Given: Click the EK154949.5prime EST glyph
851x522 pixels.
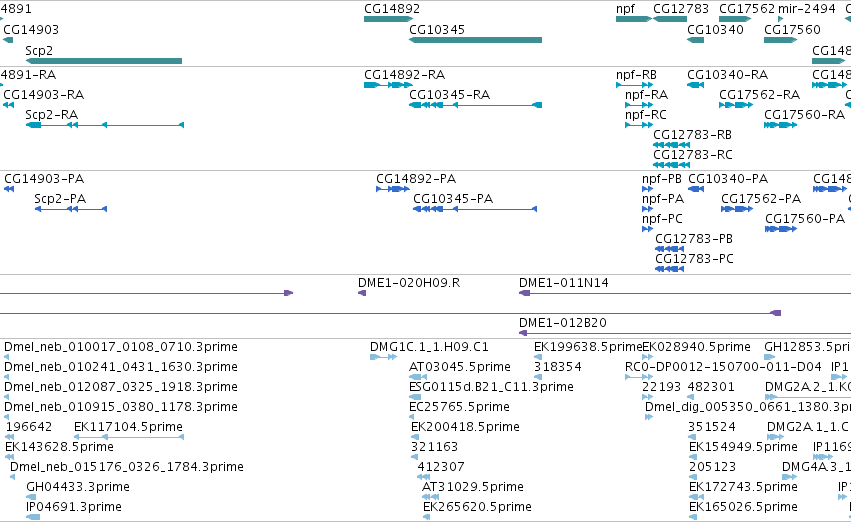Looking at the screenshot, I should pos(694,457).
